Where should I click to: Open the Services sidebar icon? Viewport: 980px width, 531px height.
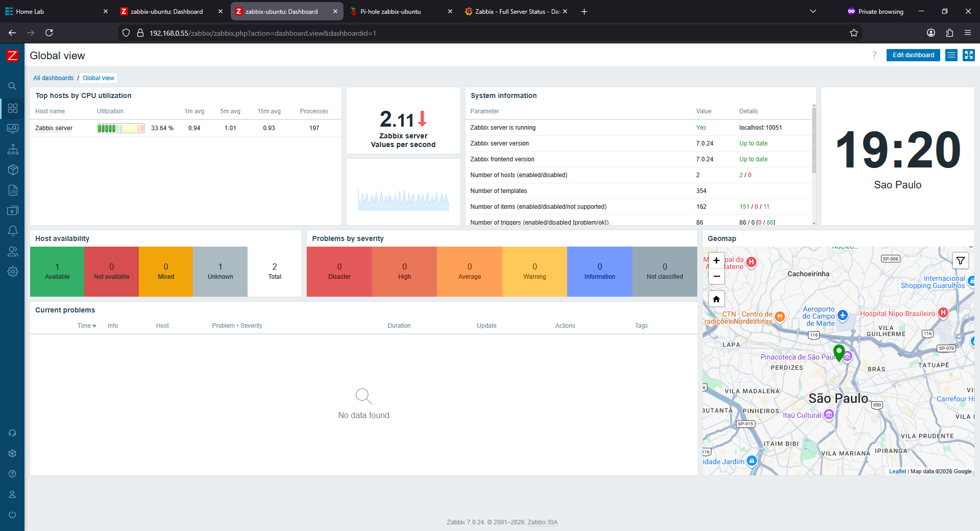coord(13,149)
